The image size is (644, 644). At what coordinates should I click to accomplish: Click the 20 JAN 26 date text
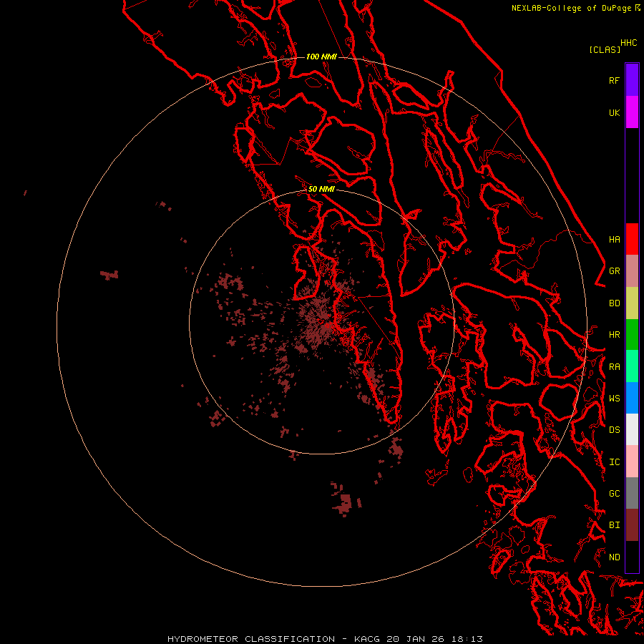tap(416, 639)
